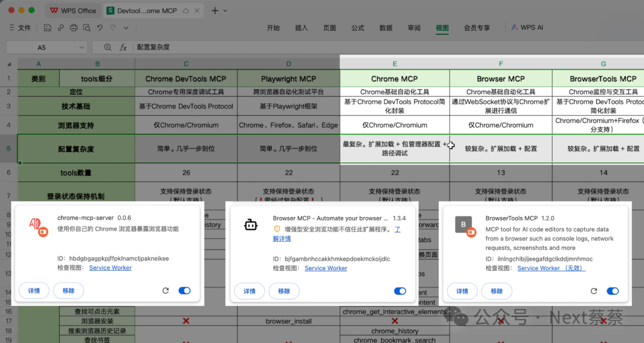Image resolution: width=644 pixels, height=343 pixels.
Task: Open Service Worker link for chrome-mcp-server
Action: [x=110, y=268]
